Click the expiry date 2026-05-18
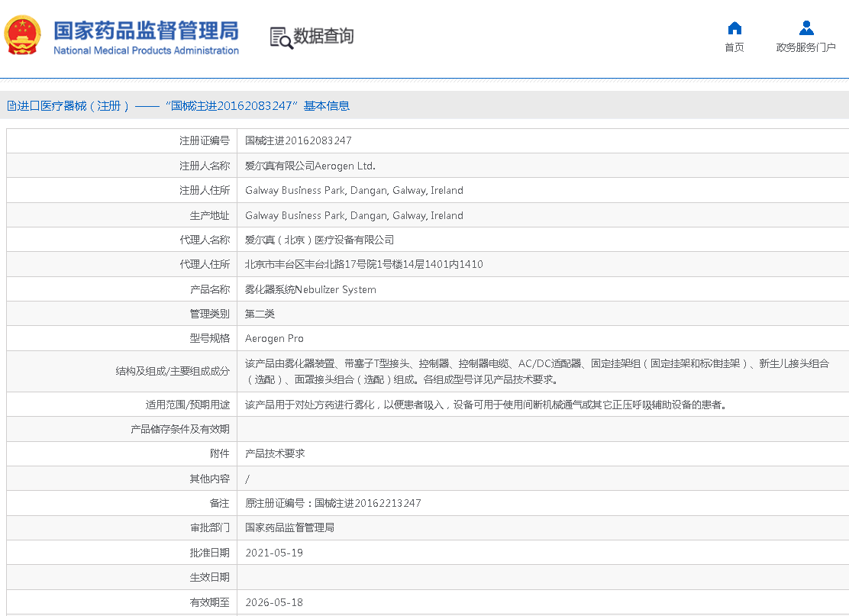 click(274, 602)
